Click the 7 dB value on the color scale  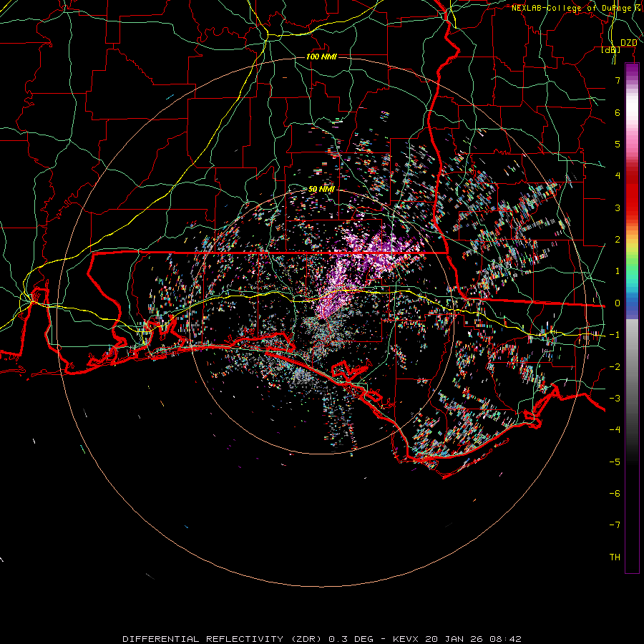click(618, 80)
